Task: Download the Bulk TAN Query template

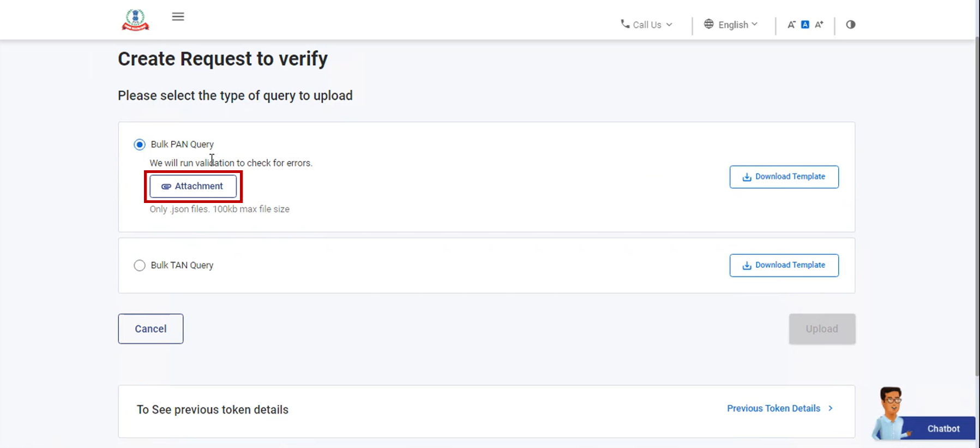Action: (x=784, y=265)
